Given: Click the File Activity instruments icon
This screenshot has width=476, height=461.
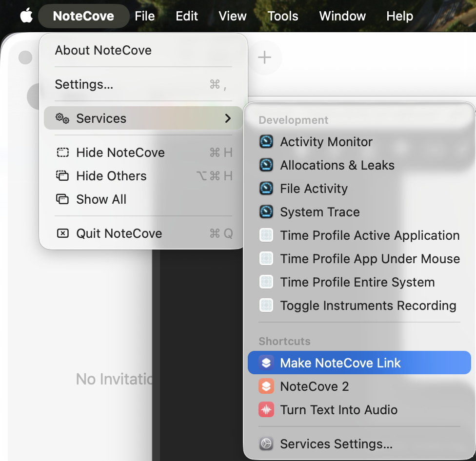Looking at the screenshot, I should [266, 188].
